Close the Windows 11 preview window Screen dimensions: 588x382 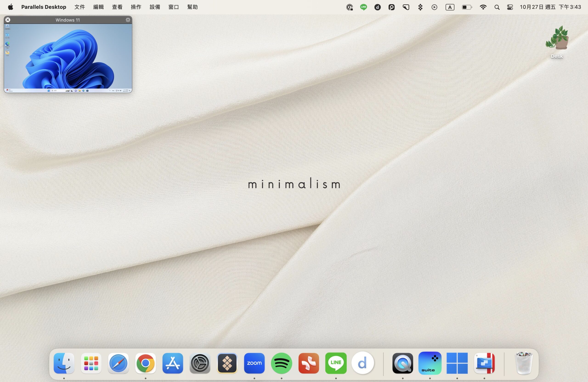click(x=8, y=20)
